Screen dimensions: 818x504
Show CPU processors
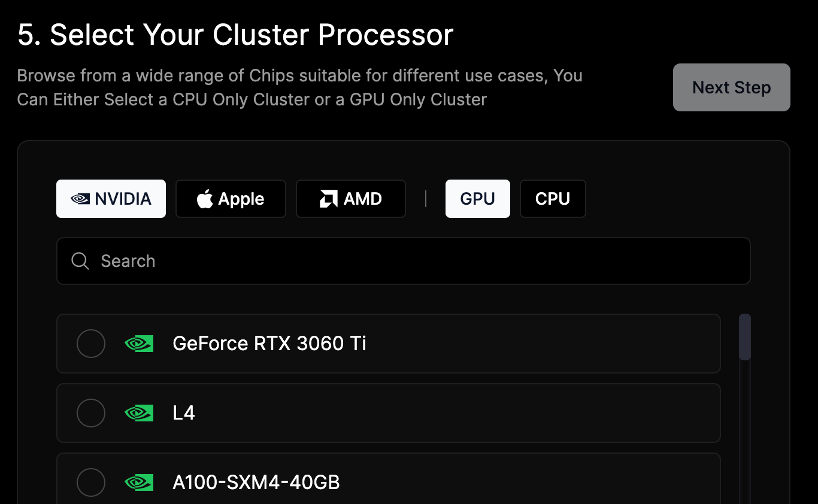[553, 199]
